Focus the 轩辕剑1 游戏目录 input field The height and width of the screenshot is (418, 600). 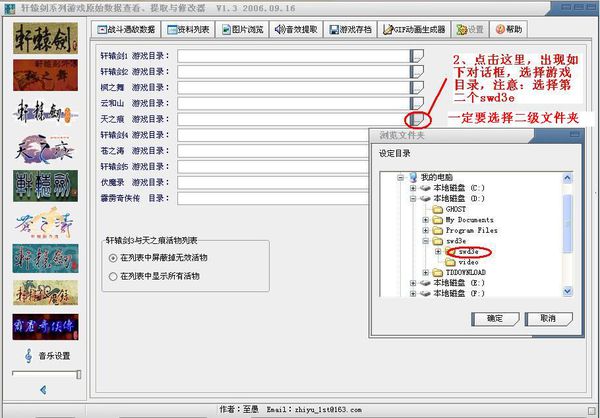pyautogui.click(x=293, y=56)
